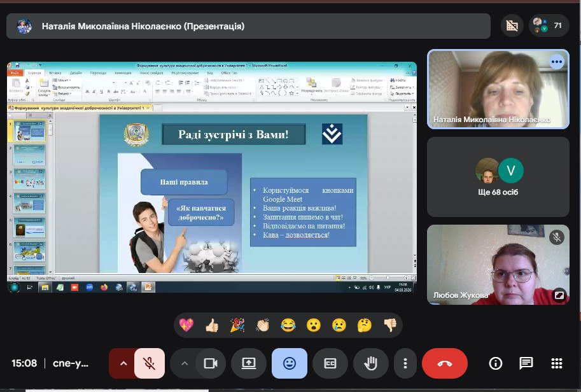Raise your hand
Screen dimensions: 581x392
371,363
